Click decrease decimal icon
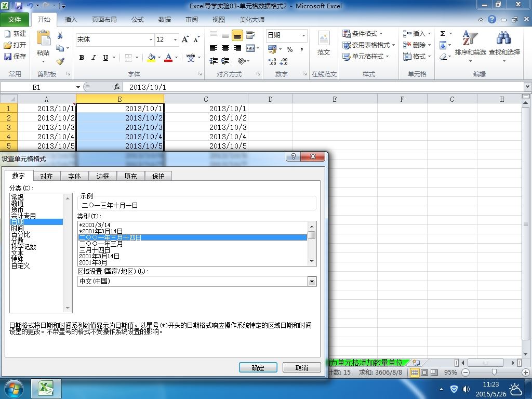The image size is (532, 399). 284,61
